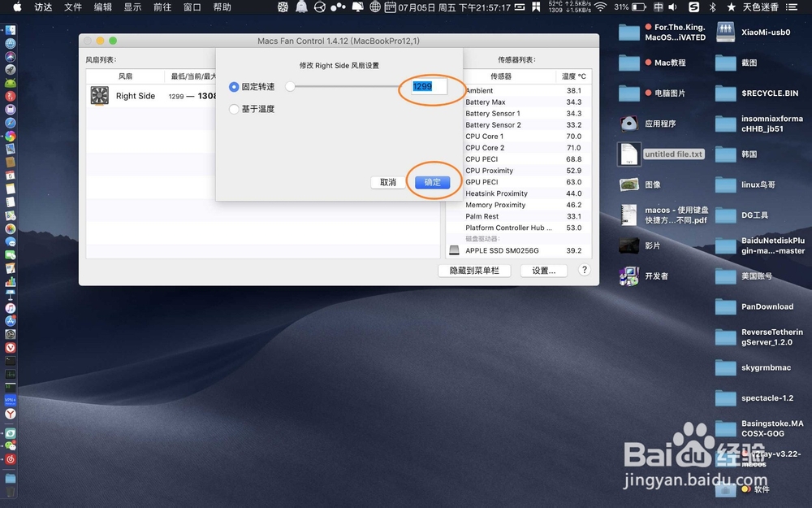Open Messages bubble icon in dock

point(11,242)
